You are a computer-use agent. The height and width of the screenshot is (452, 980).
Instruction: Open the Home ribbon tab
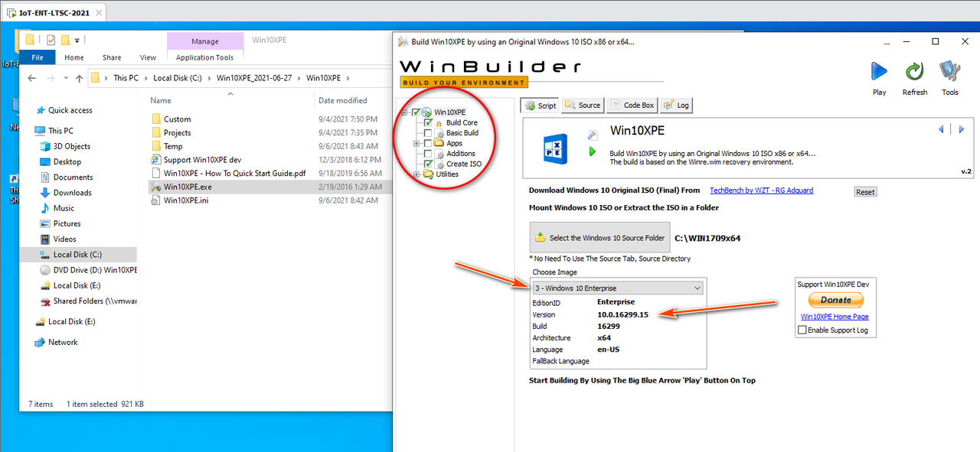tap(74, 57)
